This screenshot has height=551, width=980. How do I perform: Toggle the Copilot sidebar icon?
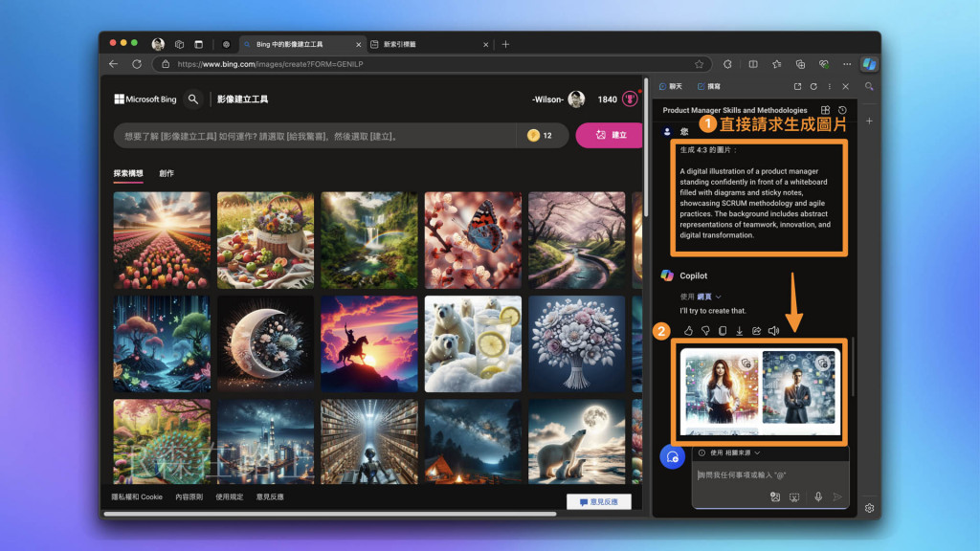point(869,64)
